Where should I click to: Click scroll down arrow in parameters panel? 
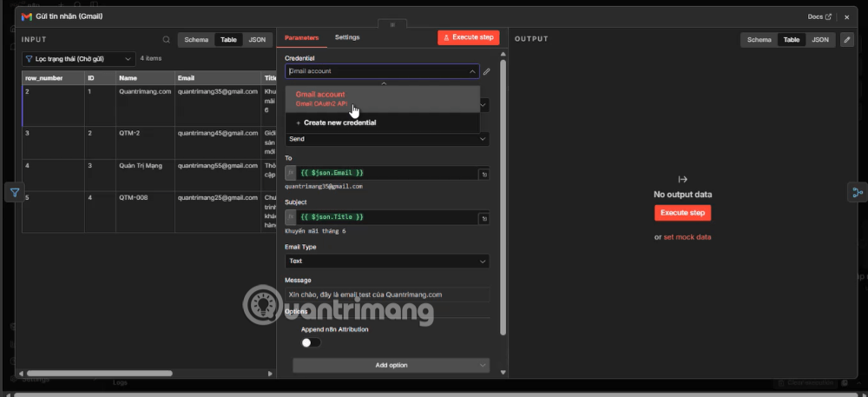pyautogui.click(x=503, y=373)
